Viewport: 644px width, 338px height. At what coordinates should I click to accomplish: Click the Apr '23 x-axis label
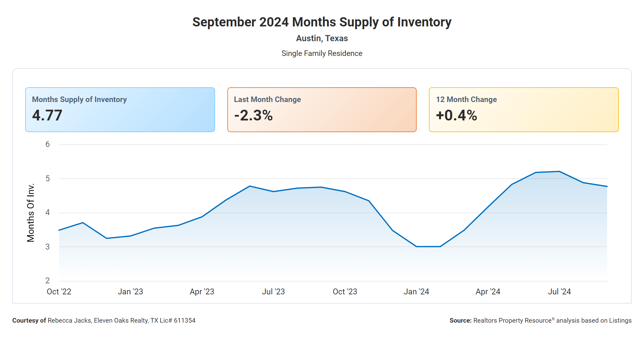click(202, 292)
